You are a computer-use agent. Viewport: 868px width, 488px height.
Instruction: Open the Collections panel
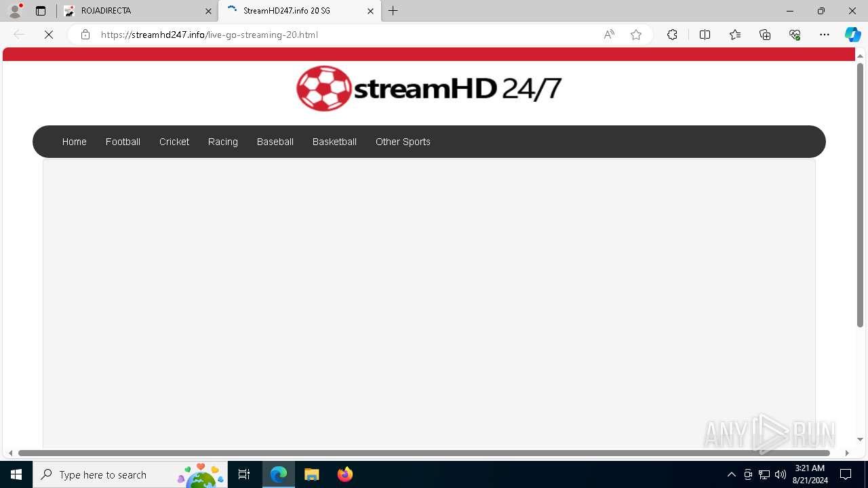pyautogui.click(x=765, y=35)
